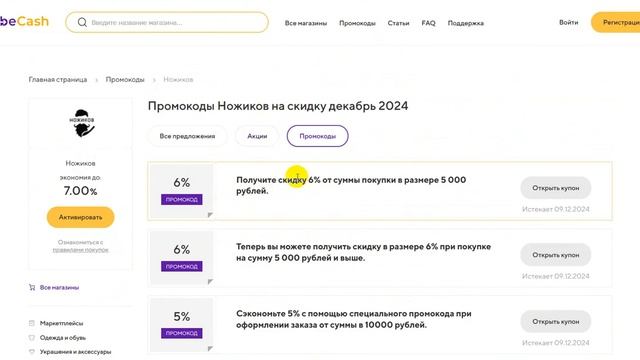Open coupon for the 5% promo code
640x360 pixels.
tap(556, 322)
